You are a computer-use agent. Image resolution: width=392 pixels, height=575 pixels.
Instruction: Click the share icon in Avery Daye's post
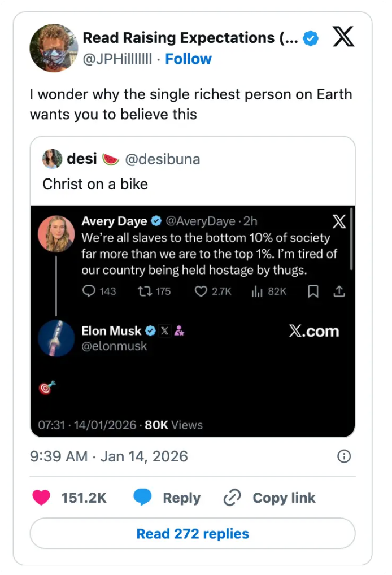coord(339,291)
